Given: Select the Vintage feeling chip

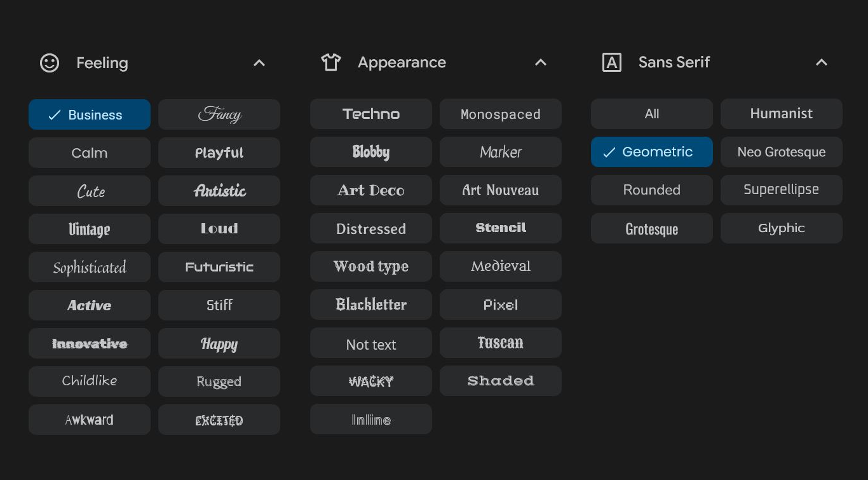Looking at the screenshot, I should point(89,229).
